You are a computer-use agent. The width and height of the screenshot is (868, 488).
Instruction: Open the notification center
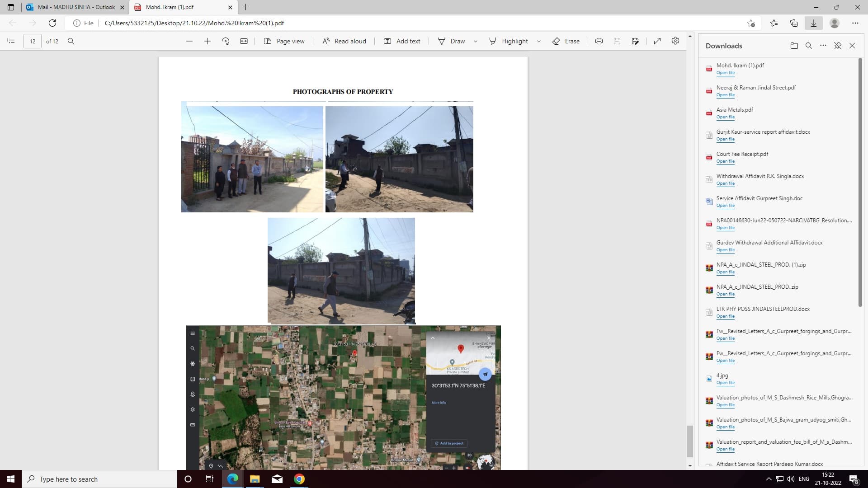click(854, 479)
